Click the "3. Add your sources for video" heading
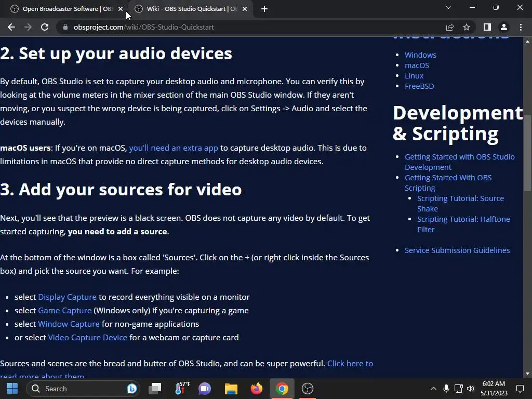532x399 pixels. tap(121, 189)
